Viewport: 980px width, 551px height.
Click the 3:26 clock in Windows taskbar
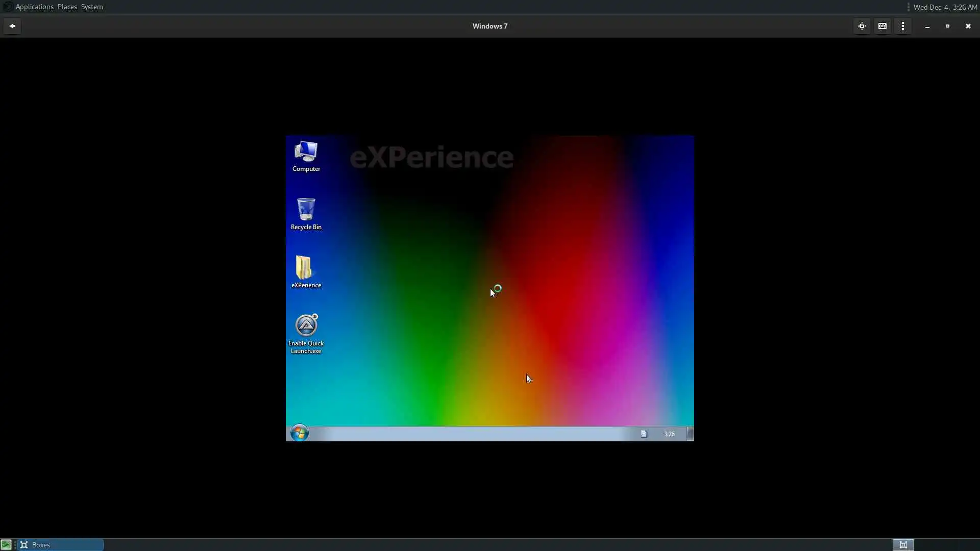pyautogui.click(x=669, y=434)
